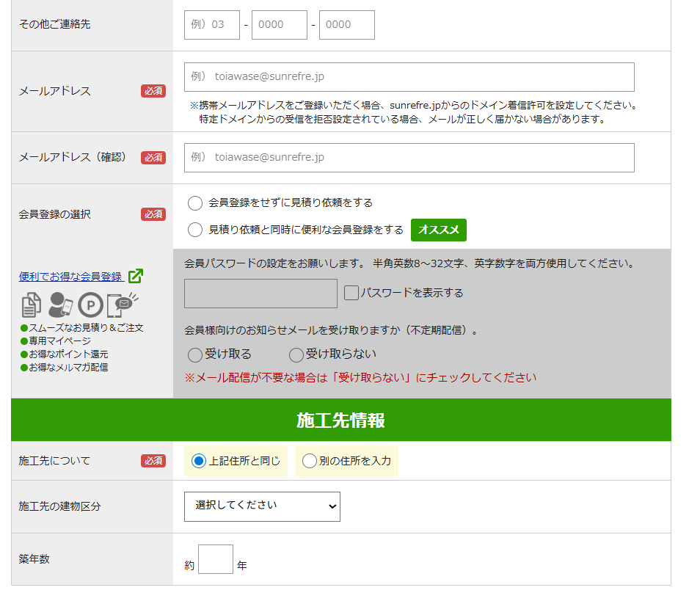Focus the メールアドレス（確認） input field

click(409, 158)
